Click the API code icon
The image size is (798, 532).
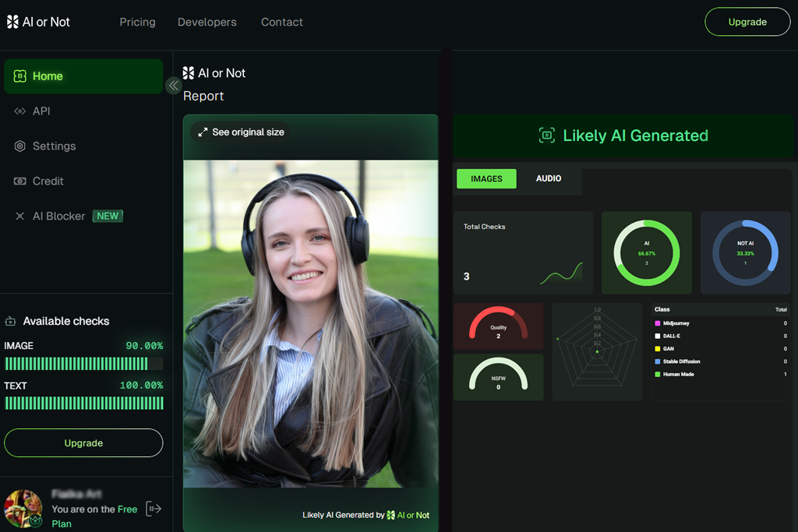(19, 111)
